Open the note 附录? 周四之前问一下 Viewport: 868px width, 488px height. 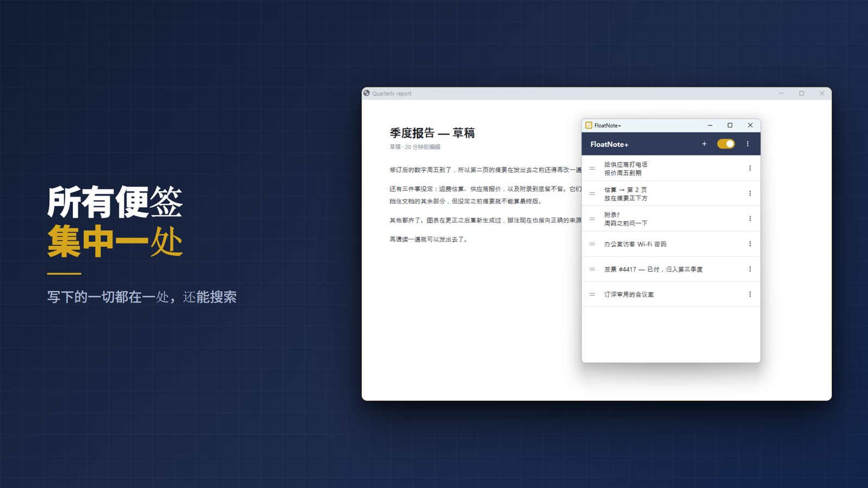click(671, 219)
